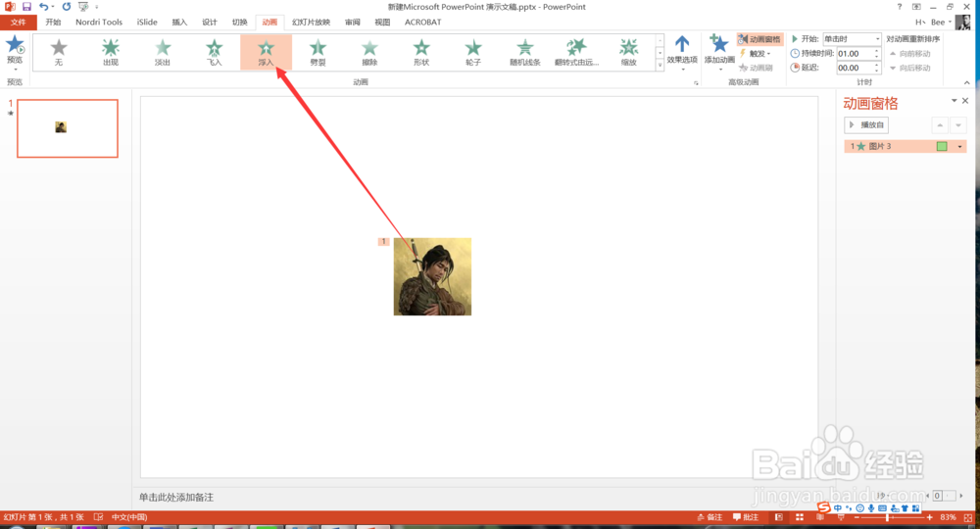This screenshot has height=529, width=980.
Task: Switch to the 视图 (View) tab
Action: 382,22
